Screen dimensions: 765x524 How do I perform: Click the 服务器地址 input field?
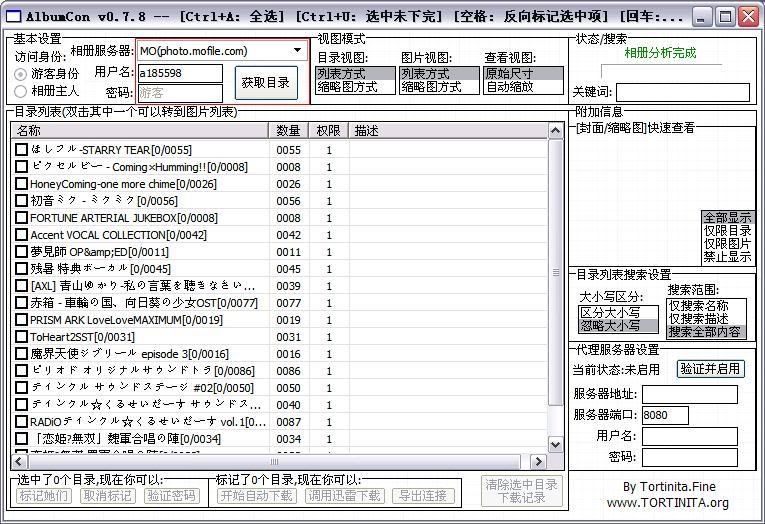coord(689,394)
